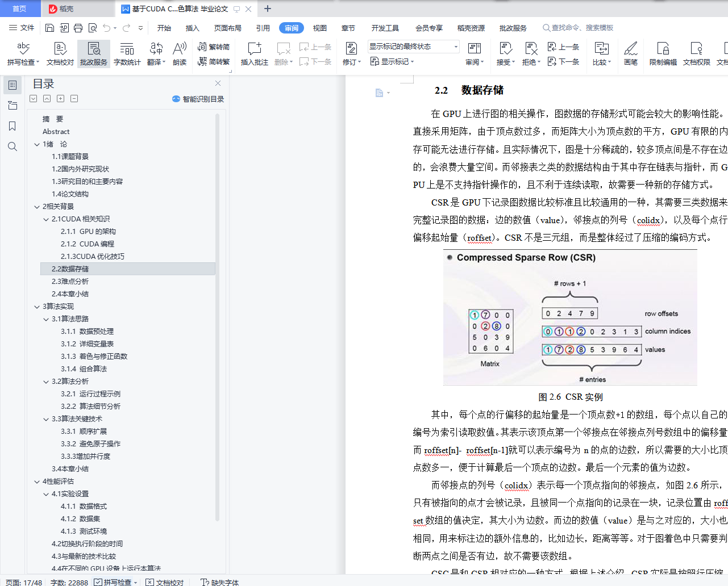Open the 文件 menu

[22, 28]
